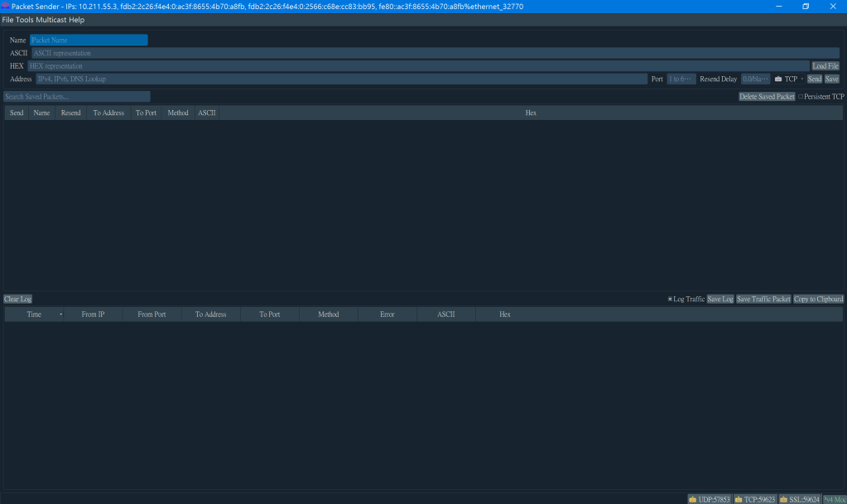Sort the traffic log by Time column
Viewport: 847px width, 504px height.
[35, 314]
